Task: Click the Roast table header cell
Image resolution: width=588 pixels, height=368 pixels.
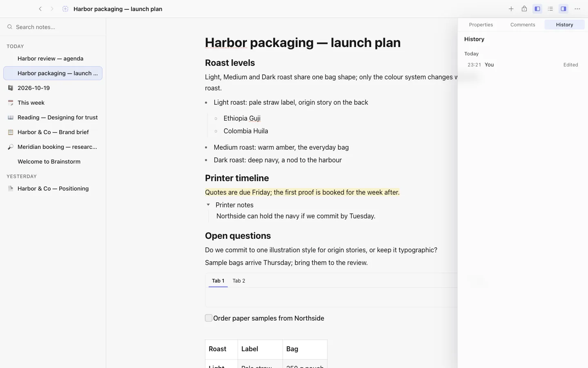Action: pos(221,349)
